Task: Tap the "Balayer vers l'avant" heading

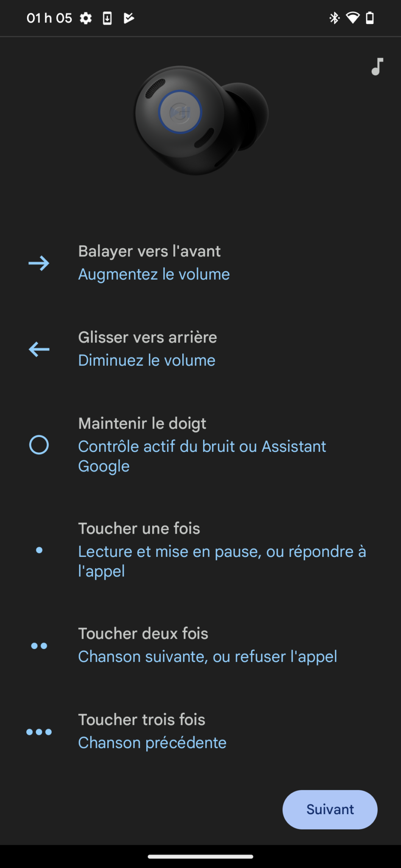Action: tap(149, 251)
